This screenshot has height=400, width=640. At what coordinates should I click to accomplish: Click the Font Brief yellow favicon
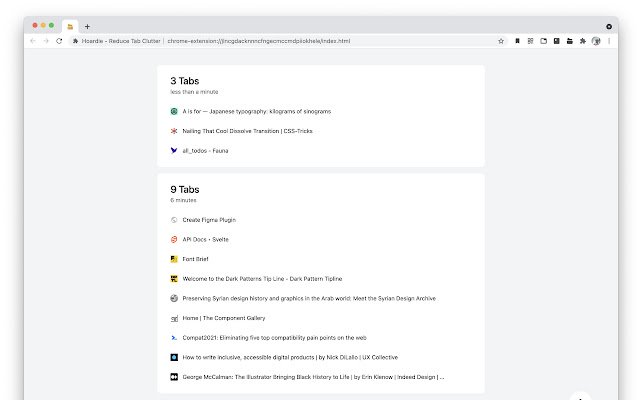(x=174, y=259)
